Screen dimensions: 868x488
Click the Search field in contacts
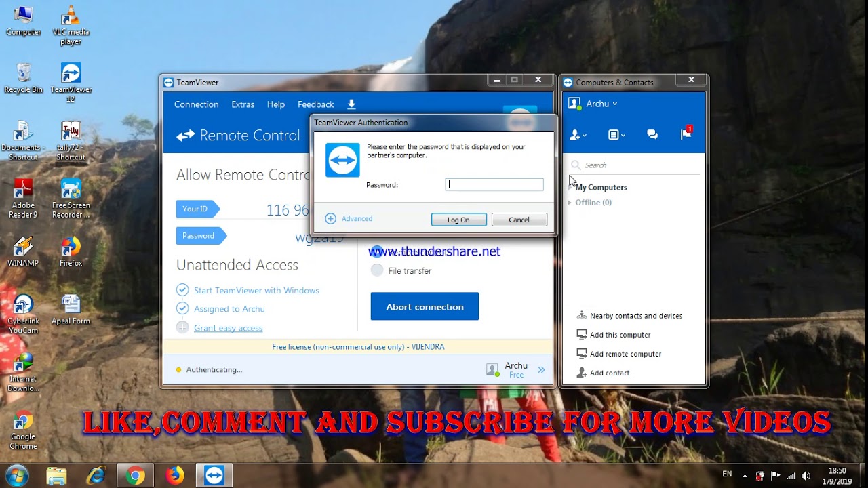[634, 165]
